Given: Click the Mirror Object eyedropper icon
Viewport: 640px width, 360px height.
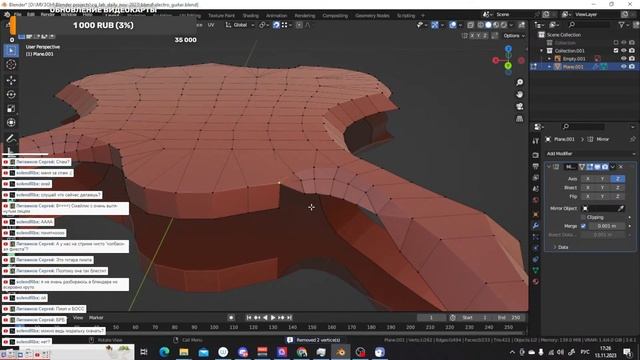Looking at the screenshot, I should 621,208.
